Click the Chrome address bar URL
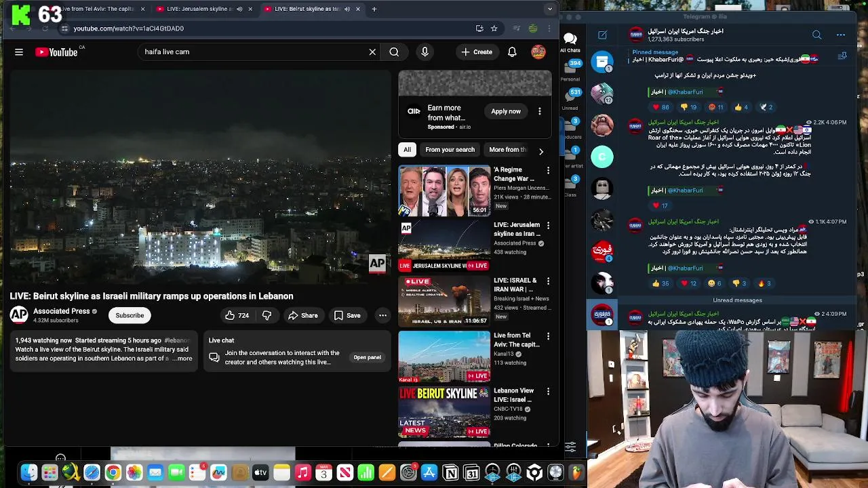The height and width of the screenshot is (488, 868). (x=129, y=28)
